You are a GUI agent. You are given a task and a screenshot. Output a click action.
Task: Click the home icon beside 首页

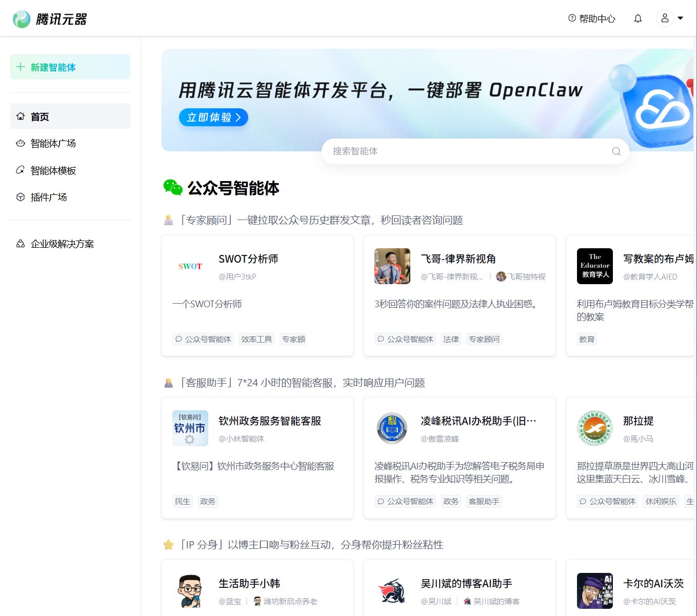(x=21, y=116)
